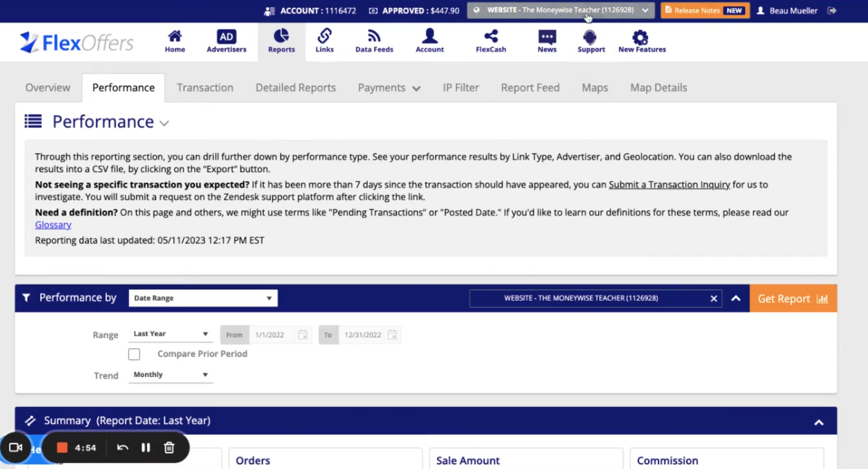The image size is (868, 469).
Task: Click the Summary section pencil icon
Action: [30, 420]
